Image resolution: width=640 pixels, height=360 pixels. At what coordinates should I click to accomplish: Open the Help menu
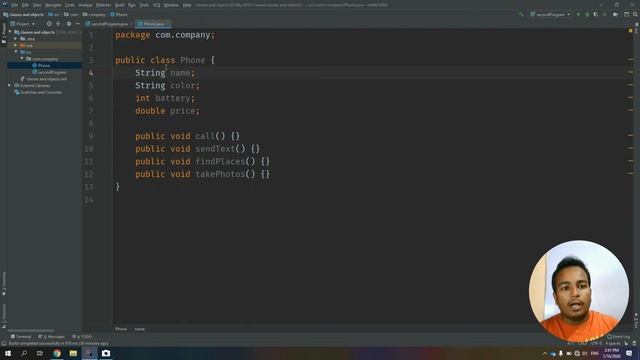187,5
